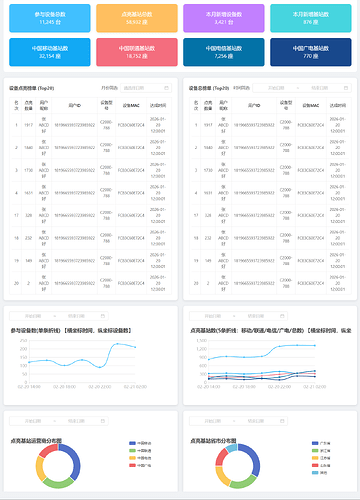Select count 149 in 设备总榜单 table
Image resolution: width=360 pixels, height=500 pixels.
[x=208, y=261]
